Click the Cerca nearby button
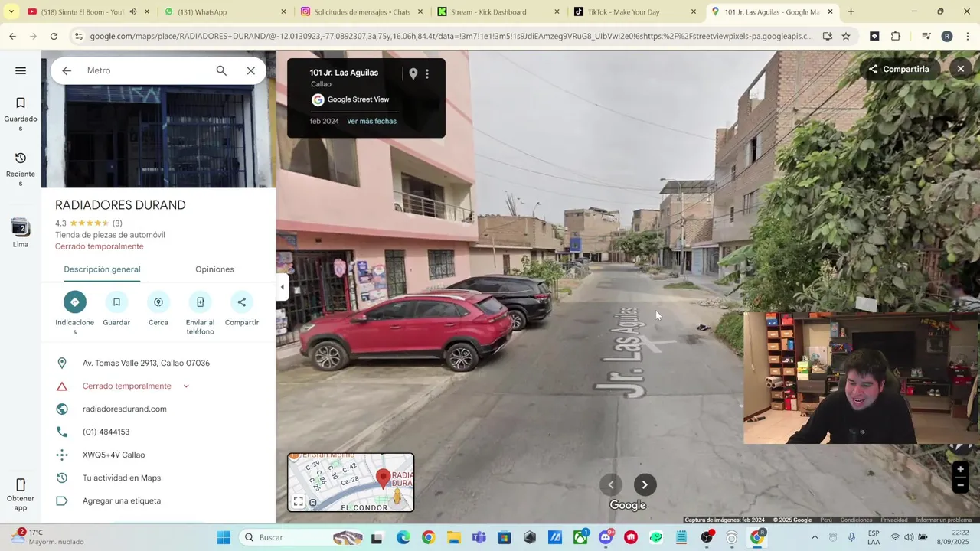Image resolution: width=980 pixels, height=551 pixels. coord(158,309)
